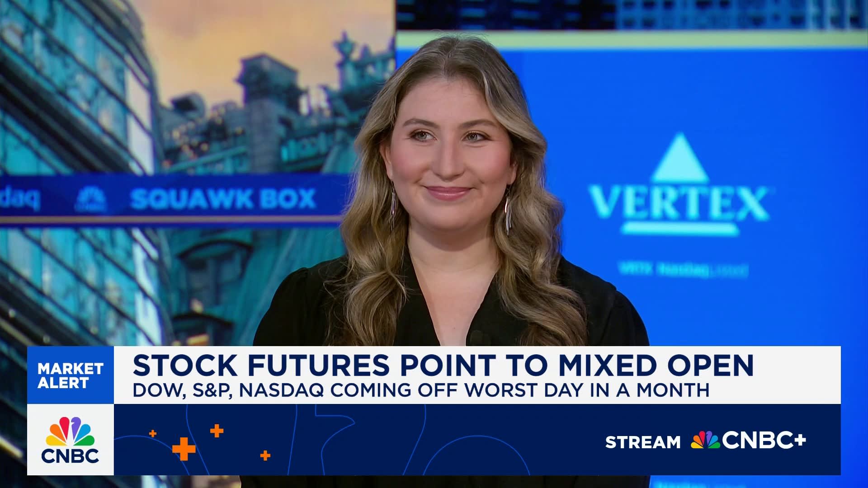
Task: Click the CNBC+ stream logo
Action: click(748, 440)
